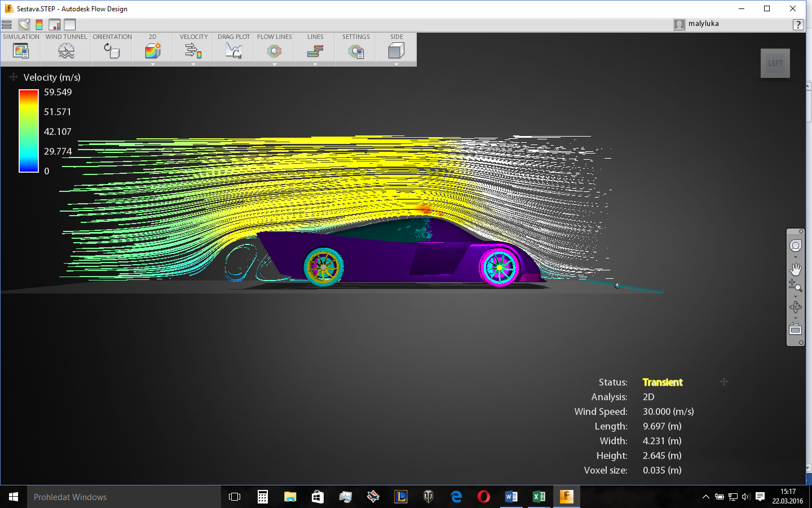The height and width of the screenshot is (508, 812).
Task: Activate the Orbit tool in navigation bar
Action: pos(796,307)
